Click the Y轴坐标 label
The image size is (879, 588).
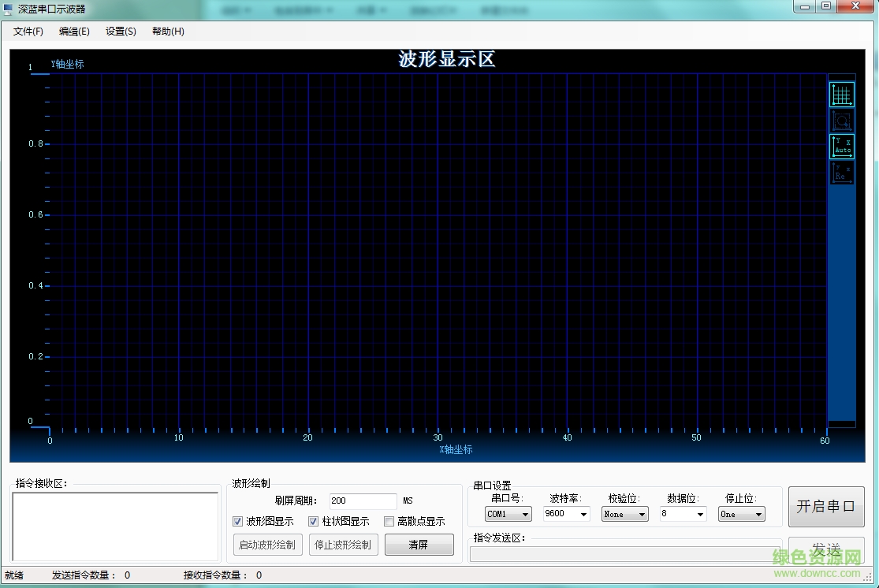67,64
